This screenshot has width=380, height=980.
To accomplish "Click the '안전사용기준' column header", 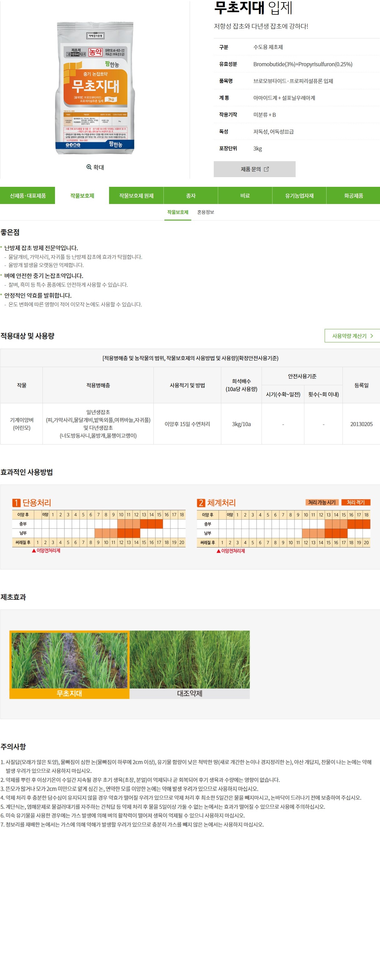I will point(302,376).
